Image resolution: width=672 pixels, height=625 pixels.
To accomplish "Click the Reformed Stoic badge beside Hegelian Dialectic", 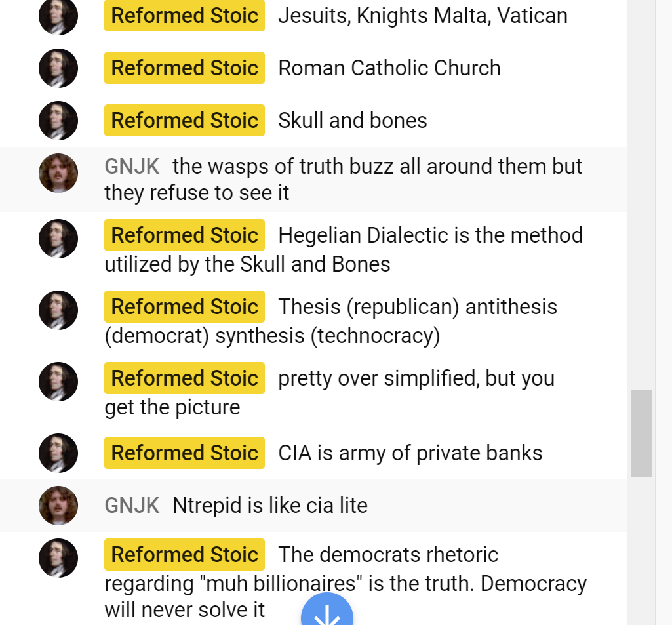I will point(184,235).
